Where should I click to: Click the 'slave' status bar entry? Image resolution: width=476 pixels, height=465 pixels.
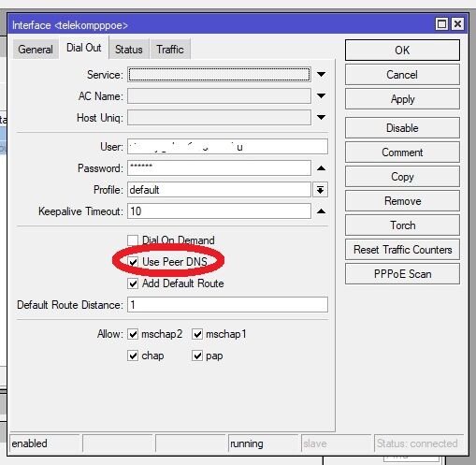(x=315, y=443)
